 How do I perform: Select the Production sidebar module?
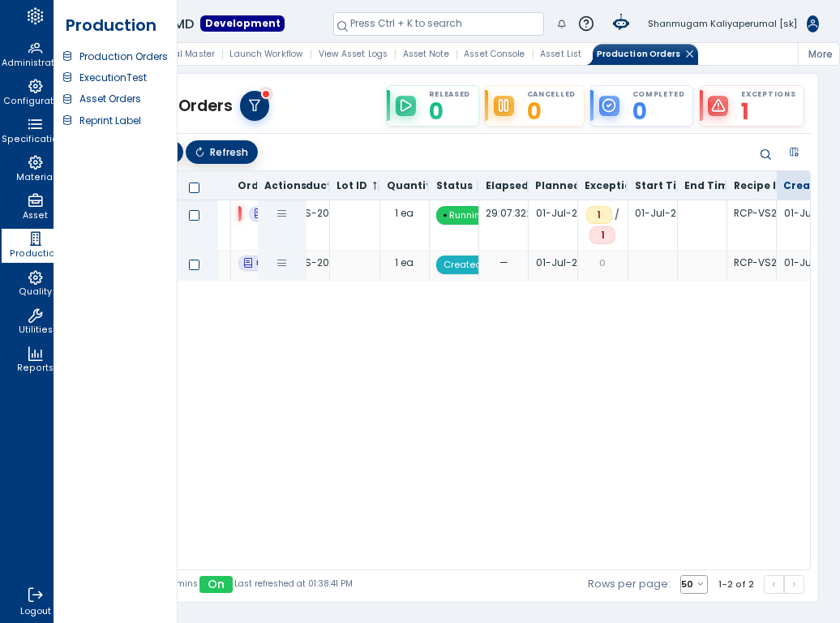pyautogui.click(x=28, y=246)
